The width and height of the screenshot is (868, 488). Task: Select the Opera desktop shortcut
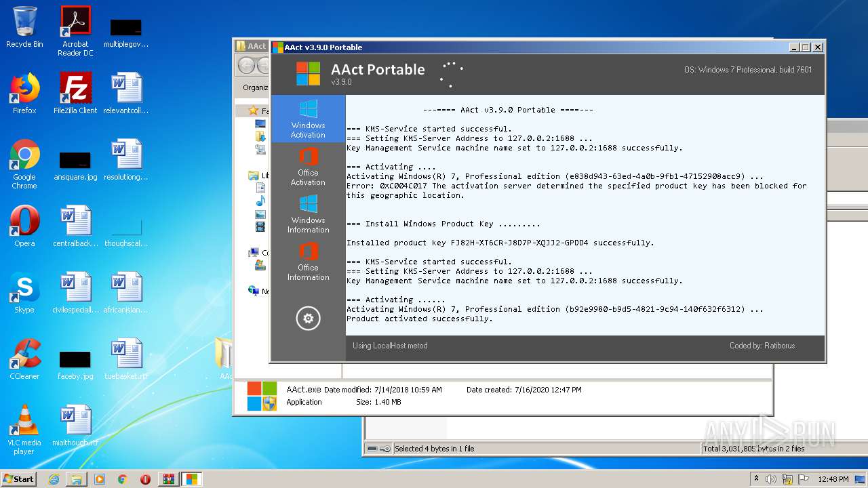click(24, 226)
